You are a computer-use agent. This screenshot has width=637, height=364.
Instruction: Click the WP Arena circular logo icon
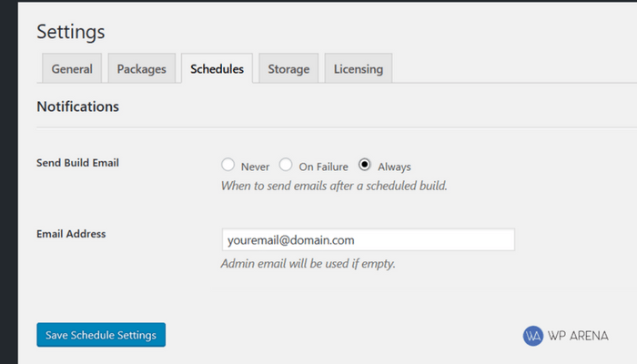(532, 336)
